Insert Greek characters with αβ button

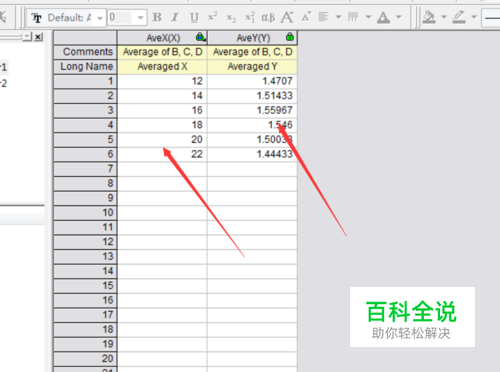[268, 17]
